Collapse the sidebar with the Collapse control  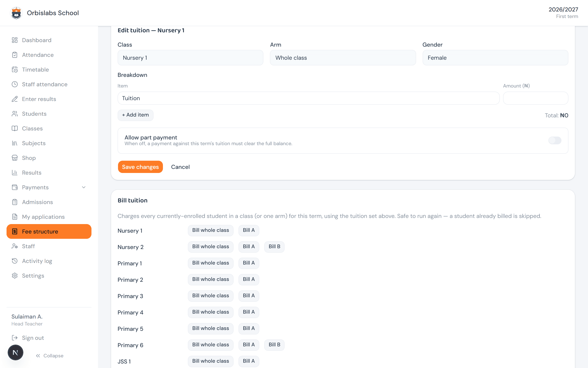coord(50,356)
